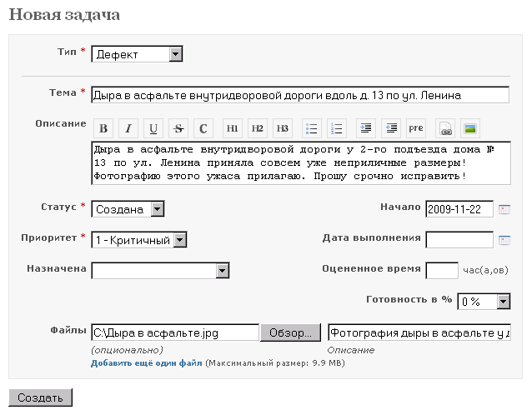
Task: Click the file path field with Дыра в асфальте.jpg
Action: [175, 332]
